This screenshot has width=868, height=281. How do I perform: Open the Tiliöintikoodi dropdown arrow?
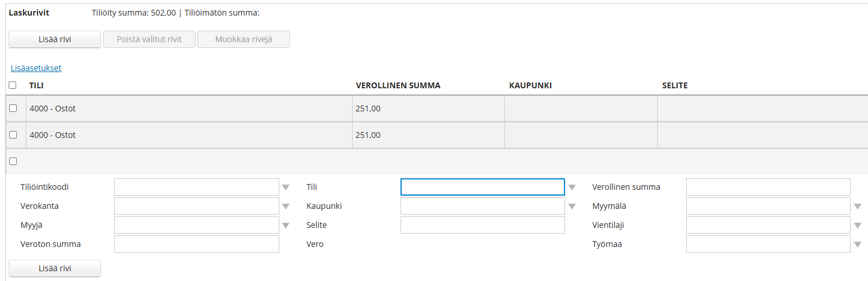click(286, 188)
